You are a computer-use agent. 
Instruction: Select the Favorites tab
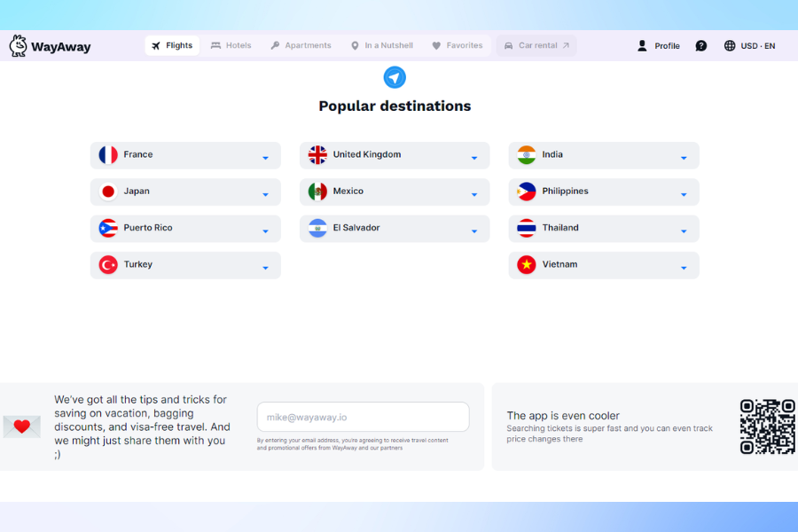click(457, 46)
